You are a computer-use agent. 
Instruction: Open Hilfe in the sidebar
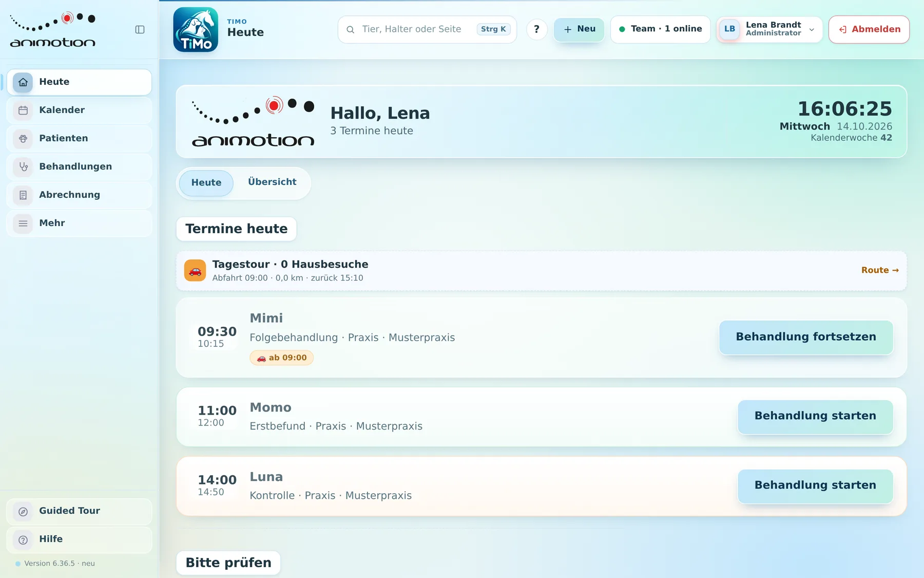pos(80,539)
